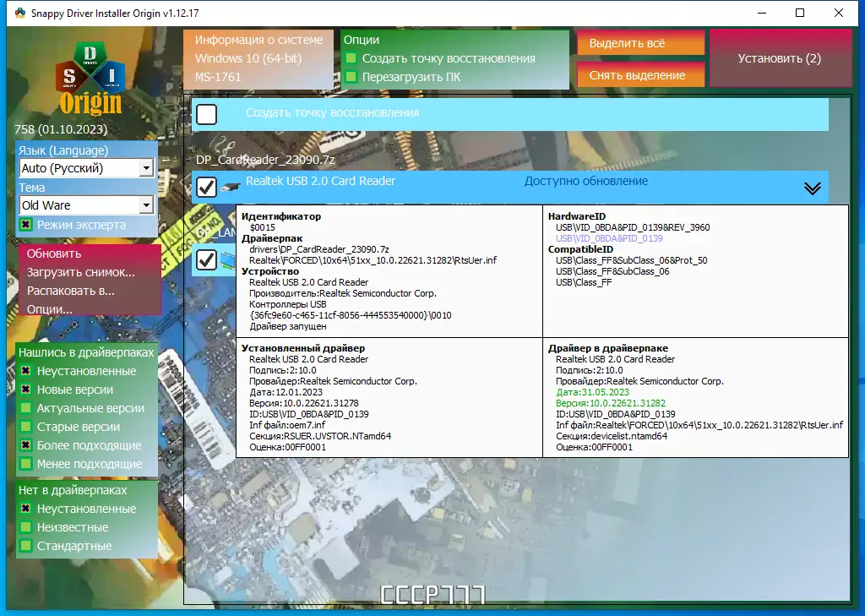The image size is (865, 616).
Task: Click the Realtek card reader device icon
Action: (x=230, y=188)
